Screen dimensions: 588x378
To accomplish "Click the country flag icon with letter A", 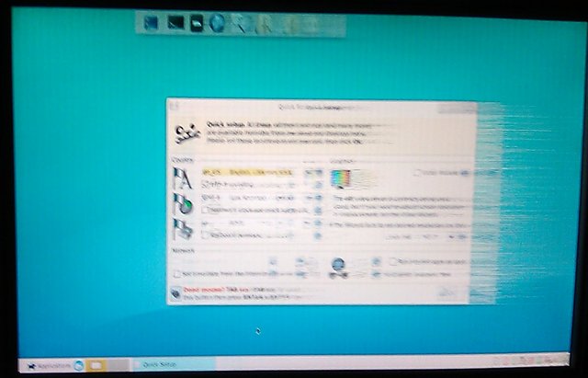I will 182,178.
